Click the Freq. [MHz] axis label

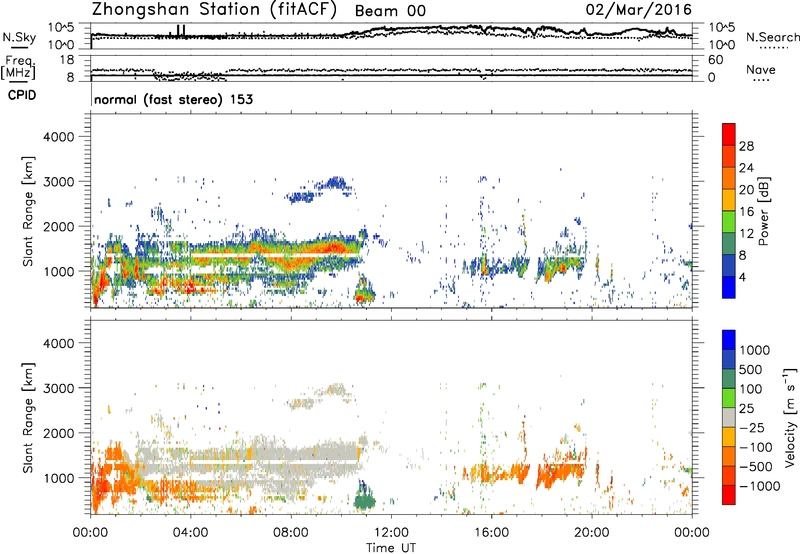(x=19, y=67)
